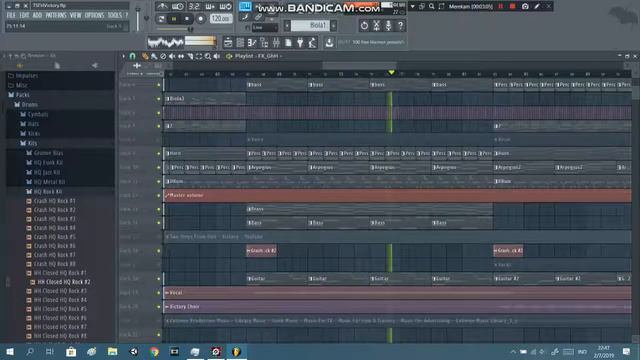Toggle mute light for Master volume track

159,196
